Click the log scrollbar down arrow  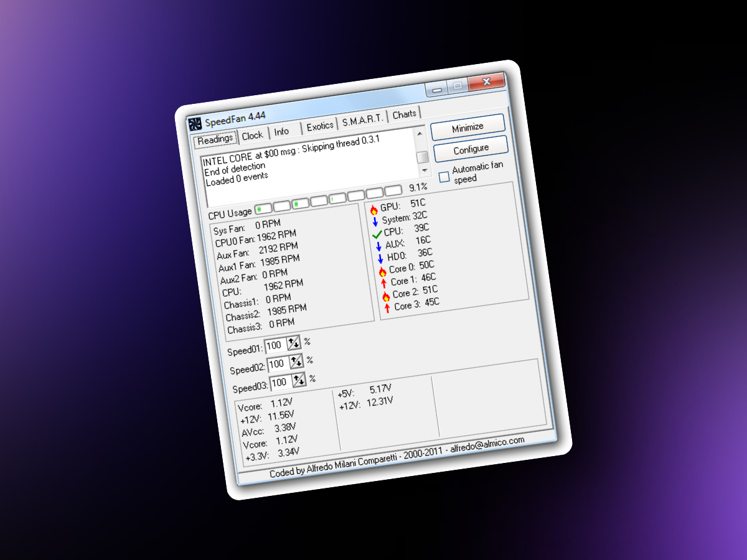(x=425, y=169)
